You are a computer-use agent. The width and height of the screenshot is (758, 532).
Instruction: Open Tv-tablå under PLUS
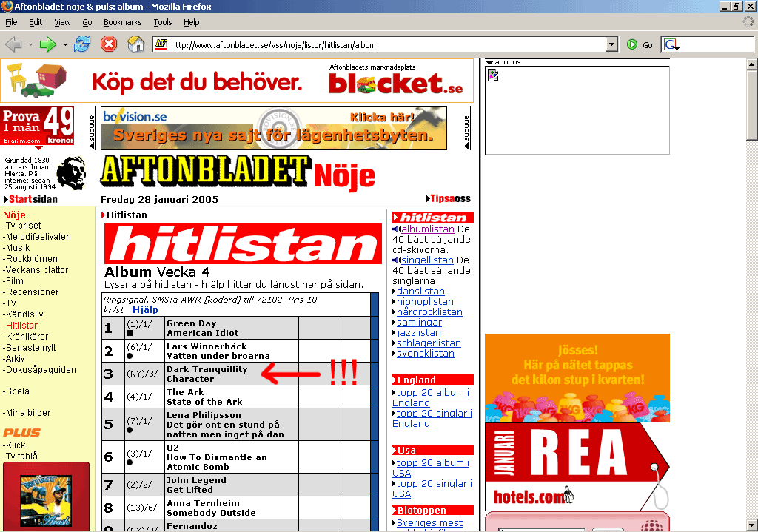[x=20, y=456]
